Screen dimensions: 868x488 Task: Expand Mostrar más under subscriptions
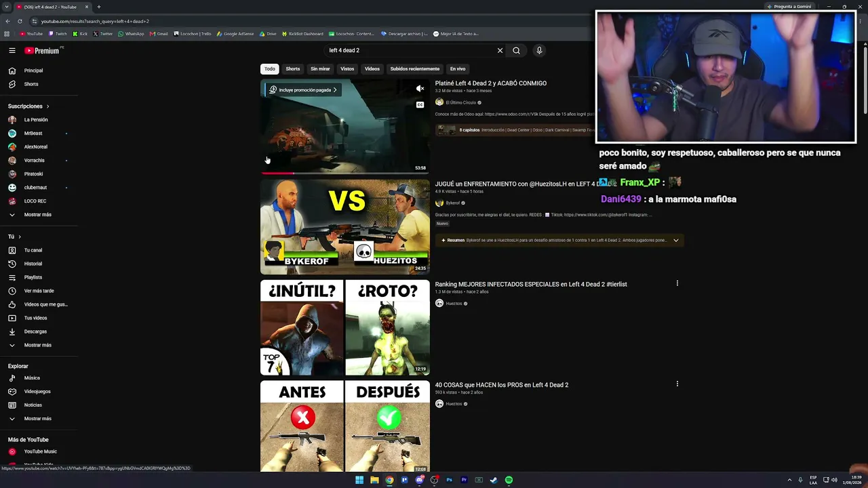39,215
